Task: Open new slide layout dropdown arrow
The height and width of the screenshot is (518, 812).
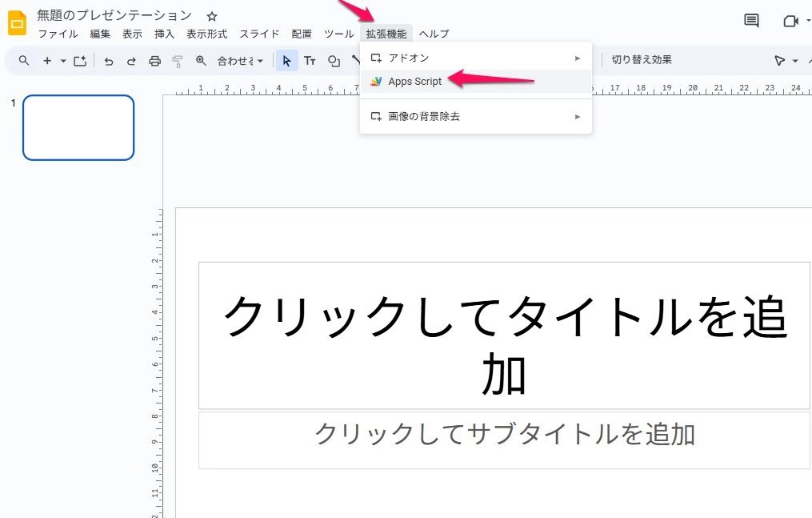Action: coord(63,61)
